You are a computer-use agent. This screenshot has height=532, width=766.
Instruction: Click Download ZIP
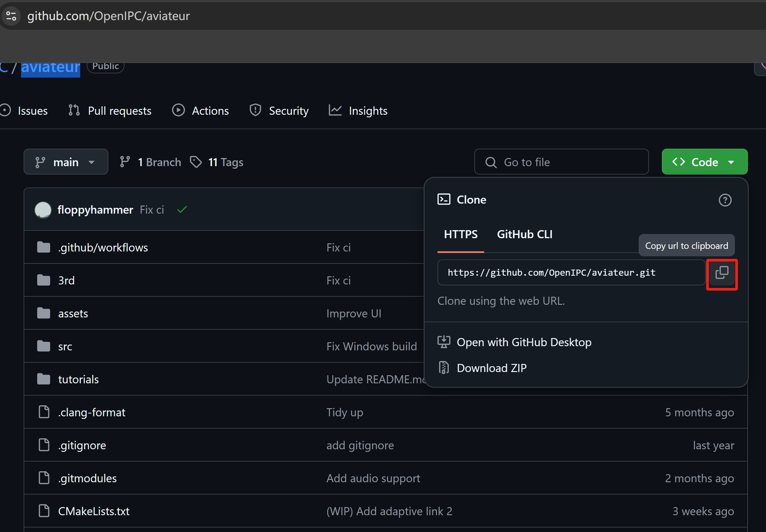pyautogui.click(x=491, y=368)
